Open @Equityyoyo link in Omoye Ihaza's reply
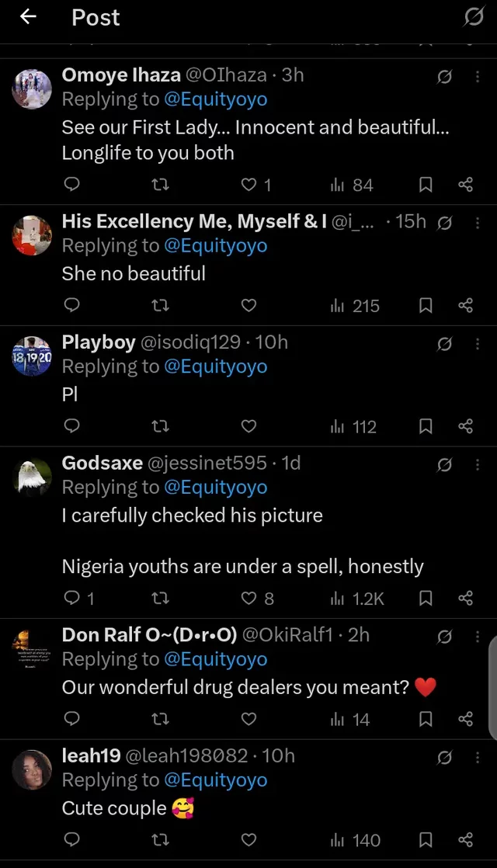497x868 pixels. 216,99
